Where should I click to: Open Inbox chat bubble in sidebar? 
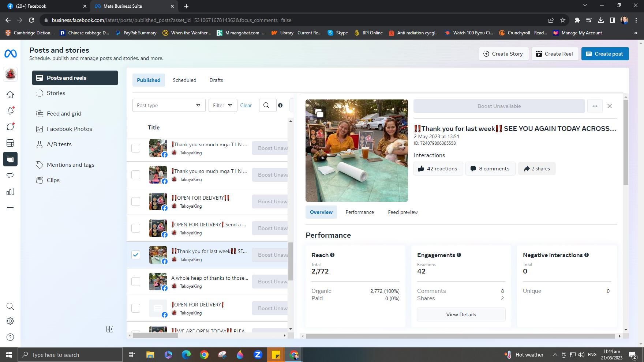[10, 127]
